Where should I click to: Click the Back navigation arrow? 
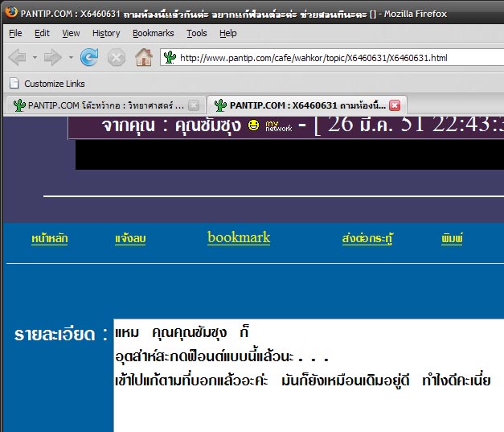[x=18, y=58]
